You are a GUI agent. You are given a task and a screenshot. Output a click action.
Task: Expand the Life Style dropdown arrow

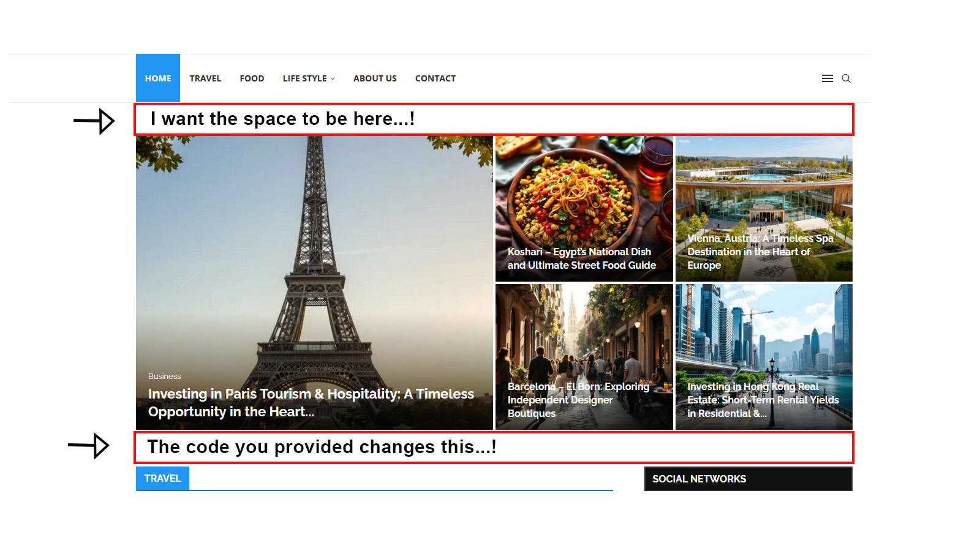point(333,79)
